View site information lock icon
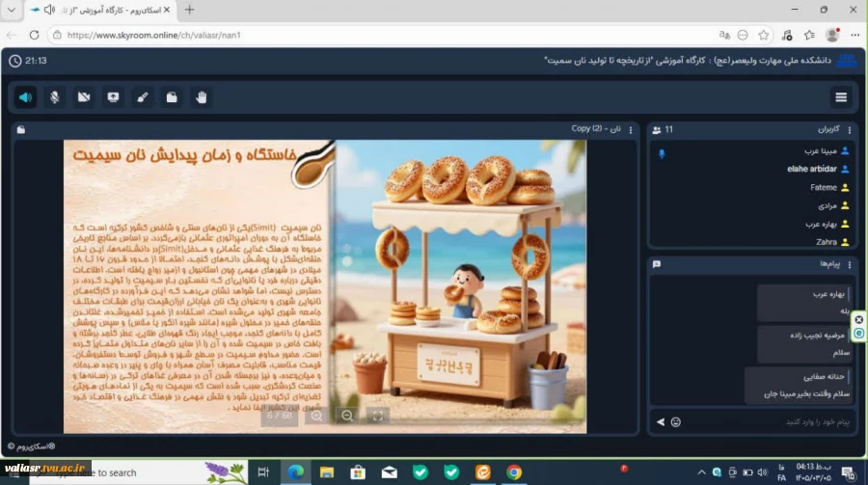Image resolution: width=868 pixels, height=485 pixels. (x=57, y=35)
